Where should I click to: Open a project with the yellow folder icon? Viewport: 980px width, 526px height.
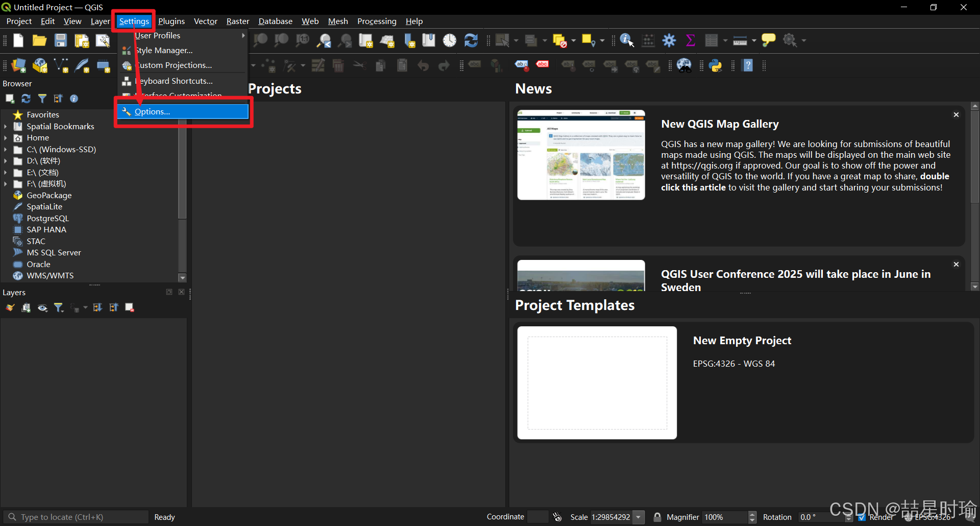click(39, 40)
